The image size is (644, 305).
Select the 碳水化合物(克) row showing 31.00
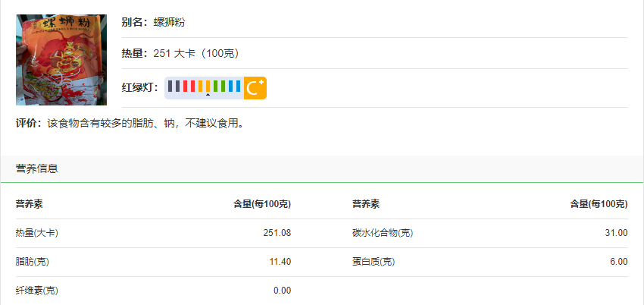click(x=490, y=233)
